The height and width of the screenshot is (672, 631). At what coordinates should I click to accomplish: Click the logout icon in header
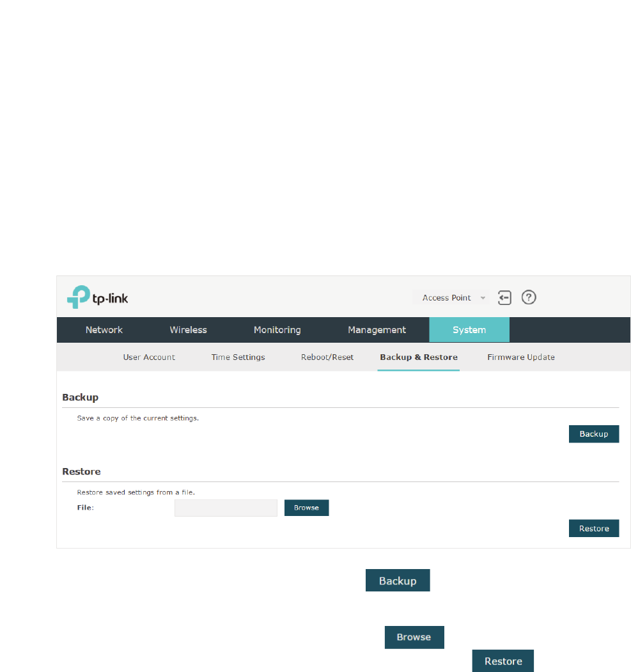pos(504,297)
